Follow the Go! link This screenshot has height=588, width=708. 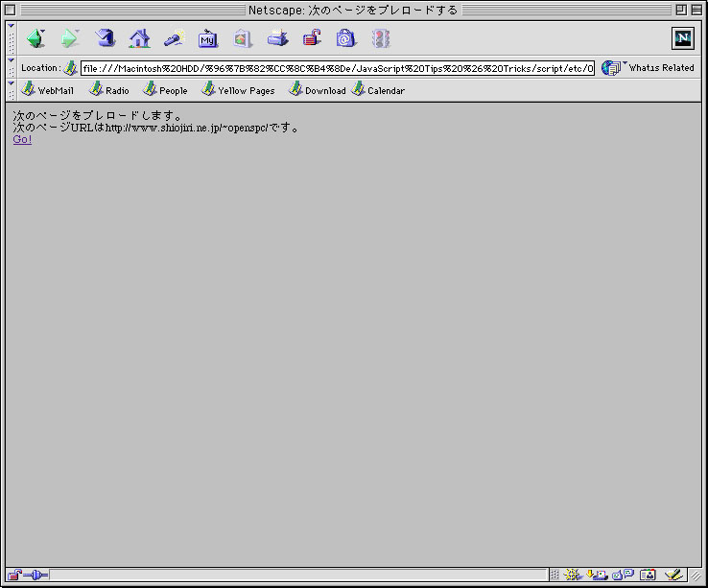pyautogui.click(x=22, y=139)
